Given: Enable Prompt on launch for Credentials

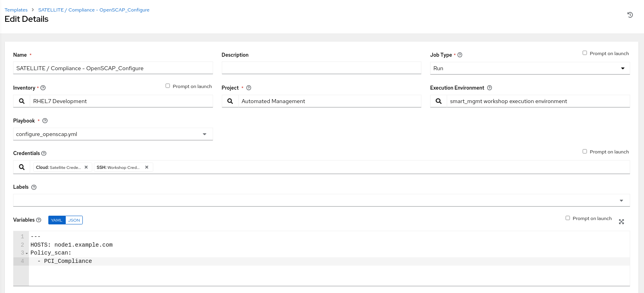Looking at the screenshot, I should (585, 151).
